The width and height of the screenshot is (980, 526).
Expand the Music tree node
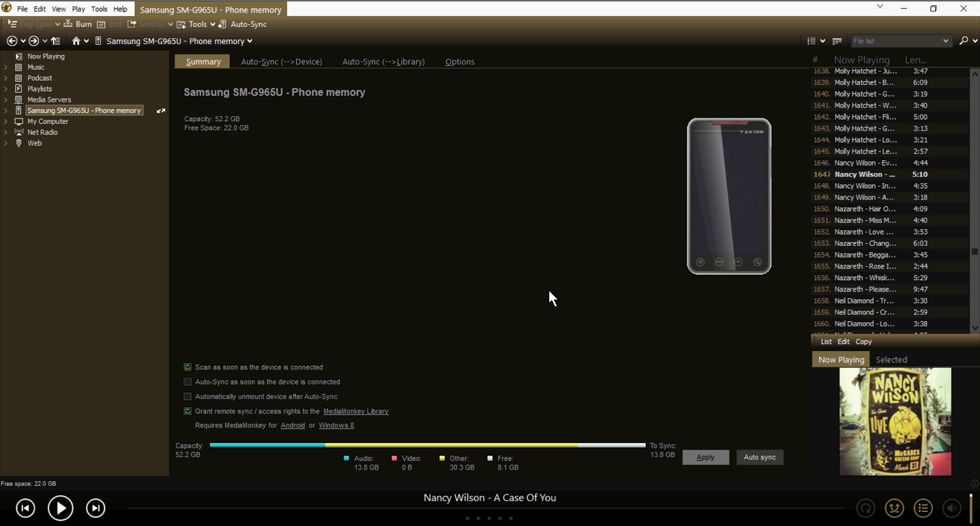pyautogui.click(x=6, y=67)
